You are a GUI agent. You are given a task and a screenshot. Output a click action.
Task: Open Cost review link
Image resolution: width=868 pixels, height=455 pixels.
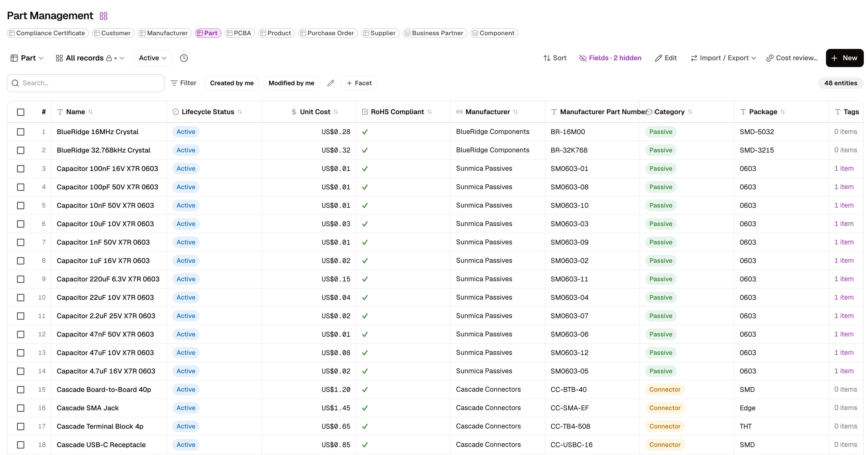[792, 58]
